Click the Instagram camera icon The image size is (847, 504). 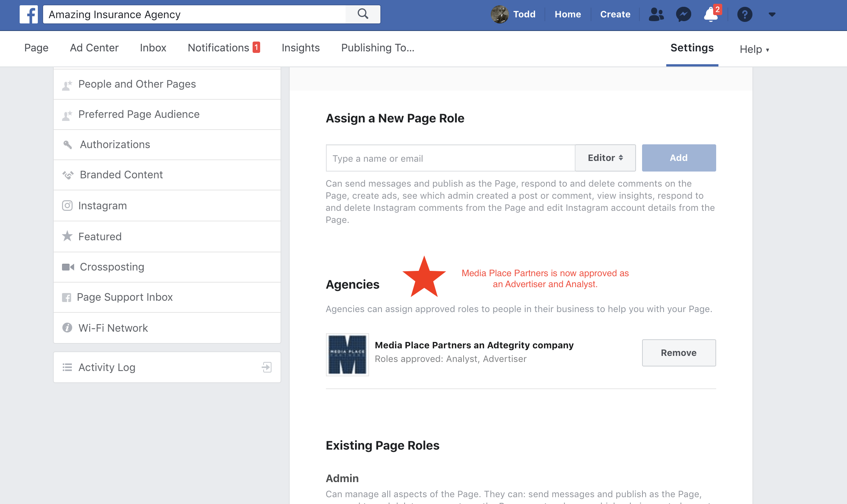(67, 206)
